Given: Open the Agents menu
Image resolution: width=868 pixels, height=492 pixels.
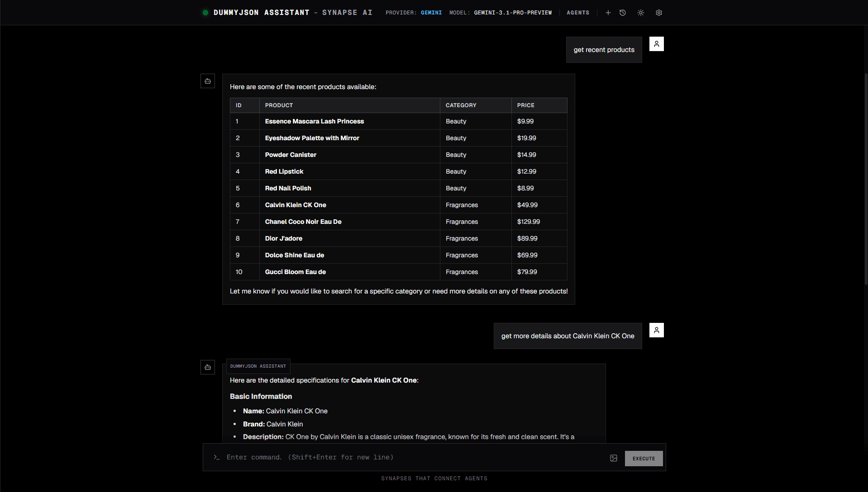Looking at the screenshot, I should 578,13.
